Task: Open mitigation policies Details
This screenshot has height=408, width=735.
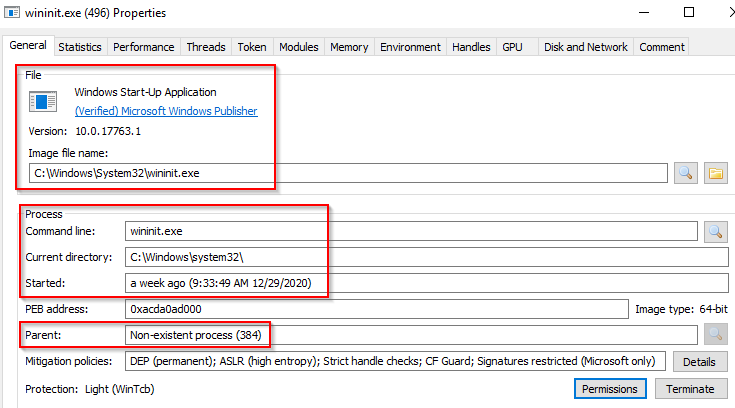Action: 699,360
